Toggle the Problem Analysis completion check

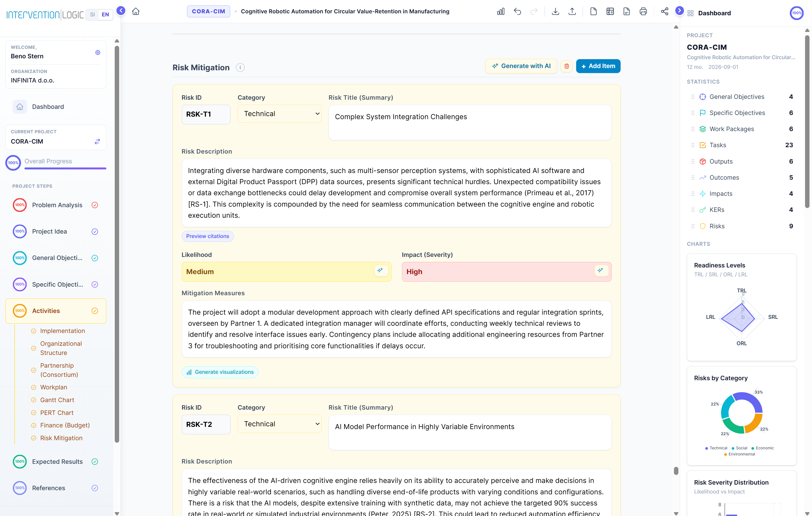pos(95,205)
